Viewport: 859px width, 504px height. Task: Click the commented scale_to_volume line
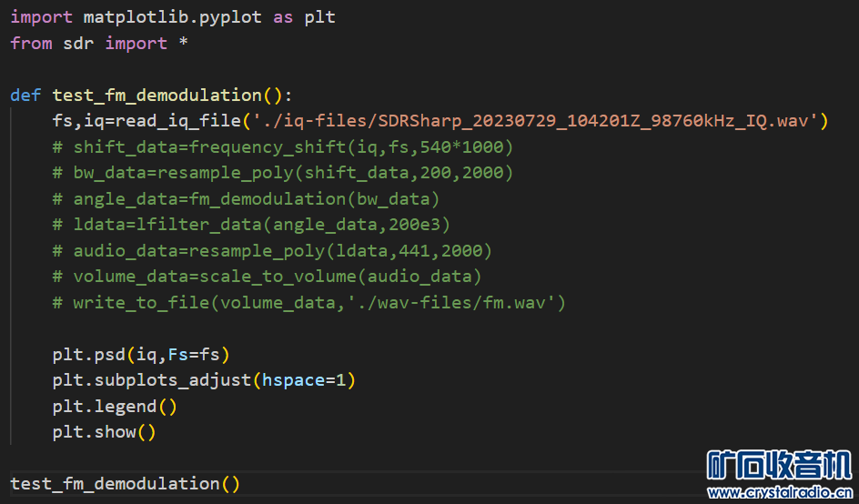pos(267,276)
